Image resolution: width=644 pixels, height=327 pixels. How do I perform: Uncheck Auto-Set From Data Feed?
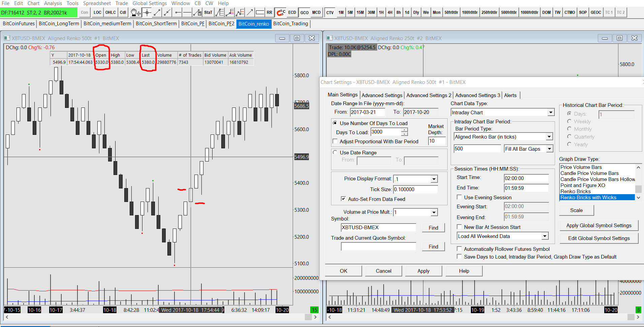(x=344, y=199)
